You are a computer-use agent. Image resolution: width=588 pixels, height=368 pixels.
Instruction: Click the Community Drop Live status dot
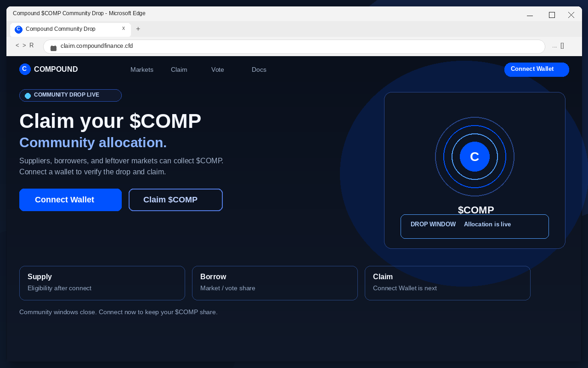(28, 96)
